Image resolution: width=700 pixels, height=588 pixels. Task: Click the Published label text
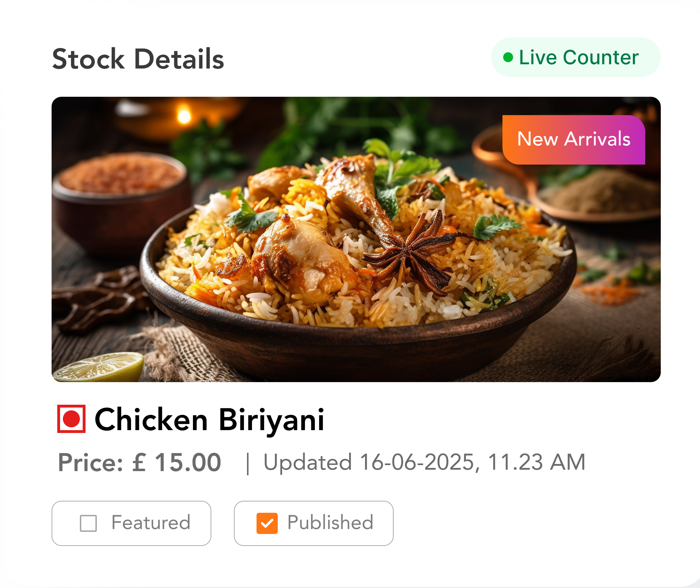tap(330, 523)
